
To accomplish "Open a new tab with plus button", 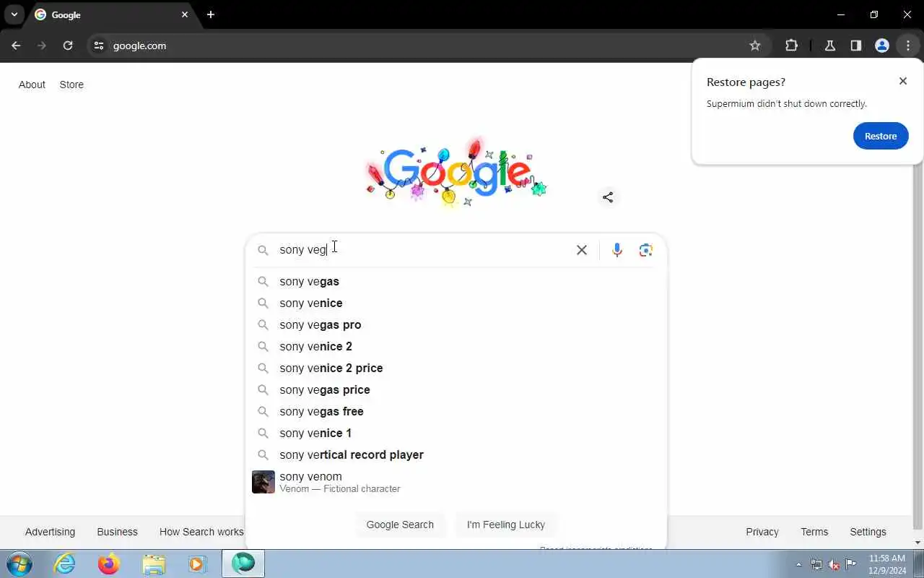I will [x=210, y=14].
